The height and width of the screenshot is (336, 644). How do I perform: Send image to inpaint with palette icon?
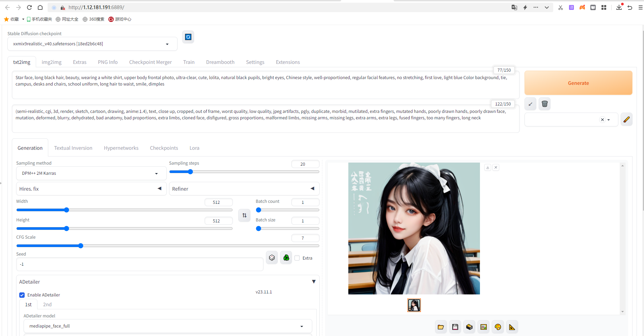[498, 327]
